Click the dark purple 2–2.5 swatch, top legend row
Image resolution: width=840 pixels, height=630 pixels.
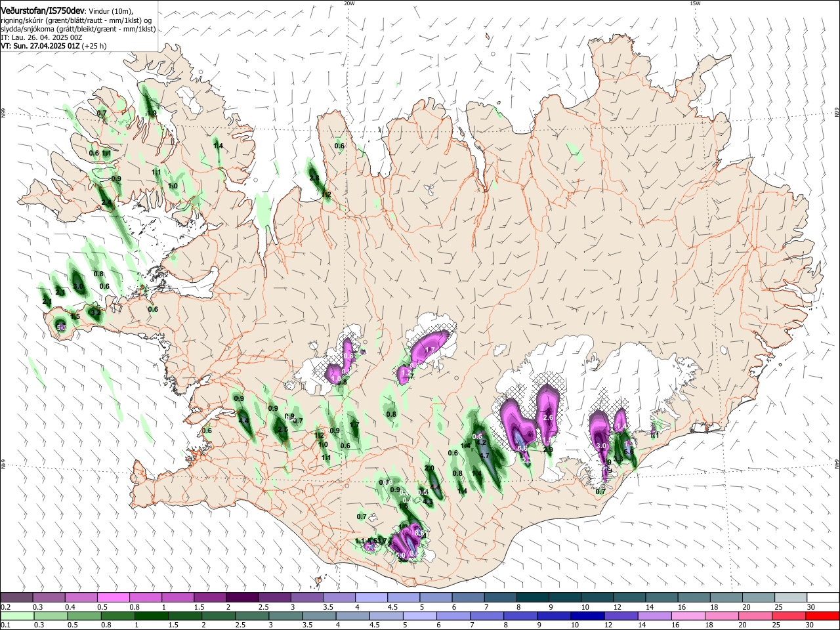click(x=241, y=598)
